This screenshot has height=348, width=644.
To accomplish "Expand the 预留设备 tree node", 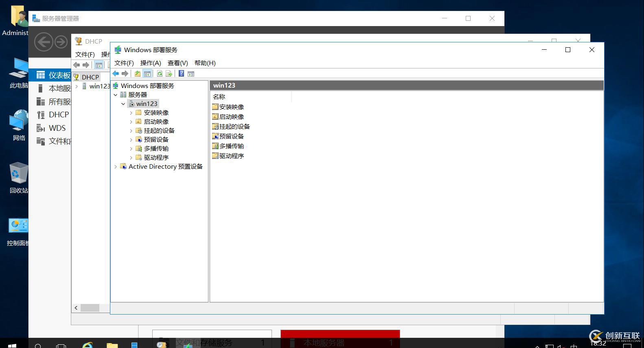I will (x=131, y=140).
